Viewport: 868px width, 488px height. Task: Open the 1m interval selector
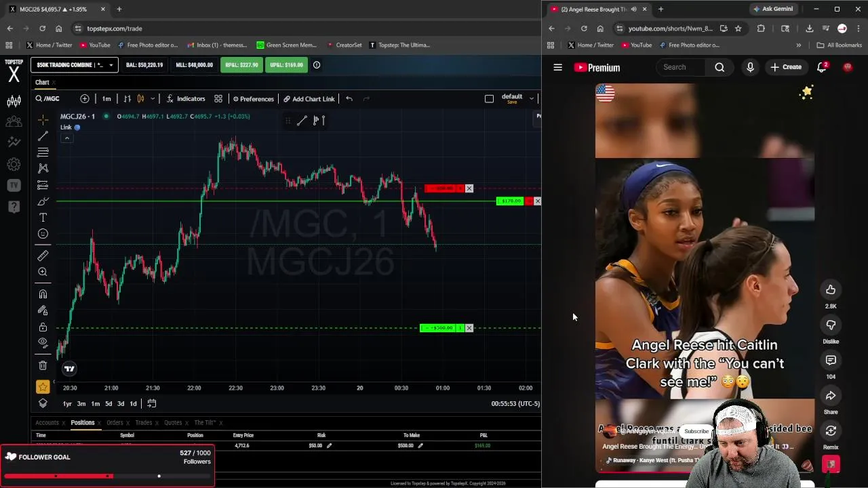pyautogui.click(x=106, y=99)
